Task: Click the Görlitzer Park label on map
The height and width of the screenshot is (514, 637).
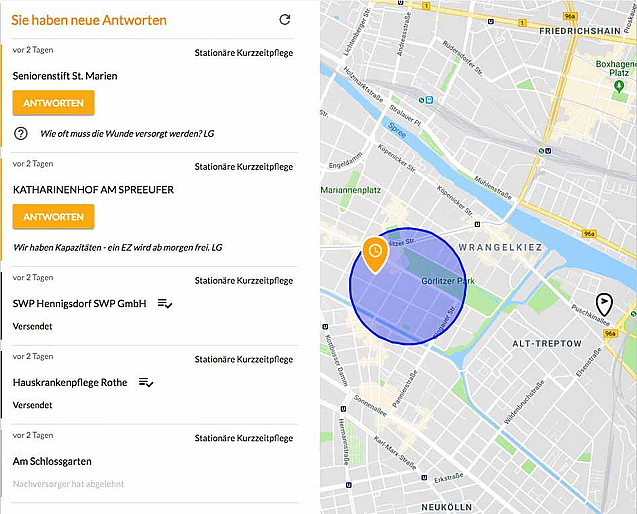Action: [446, 280]
